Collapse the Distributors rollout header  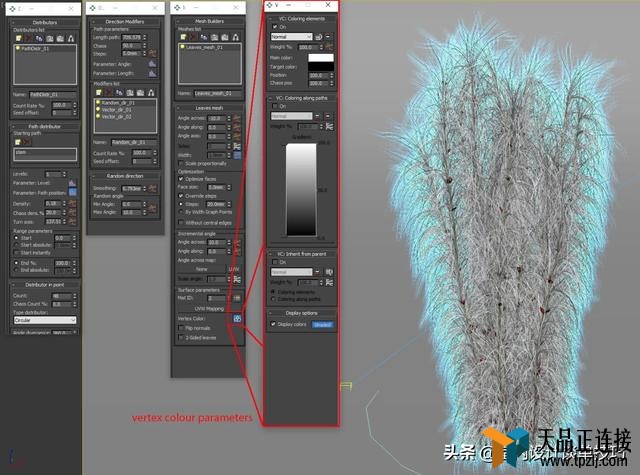(44, 22)
